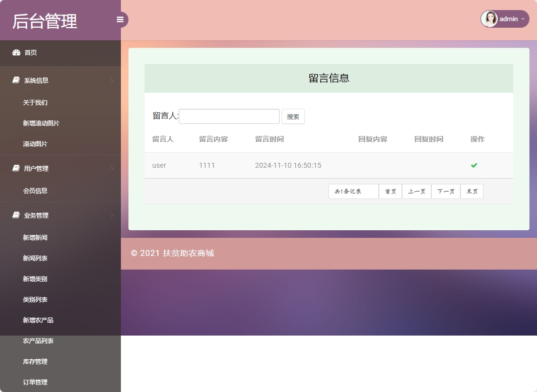Viewport: 537px width, 392px height.
Task: Click inside the 留言人 search input field
Action: (229, 116)
